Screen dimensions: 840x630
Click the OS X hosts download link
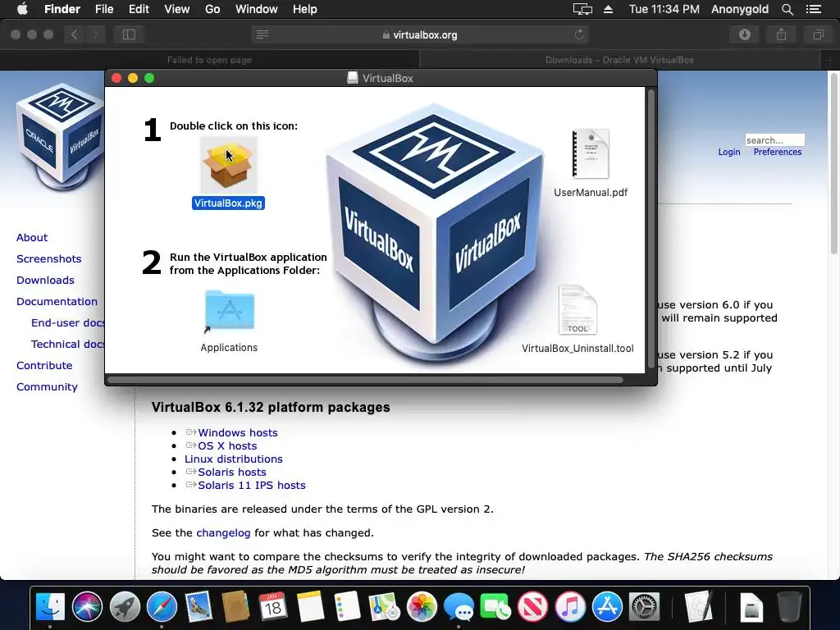pos(227,445)
